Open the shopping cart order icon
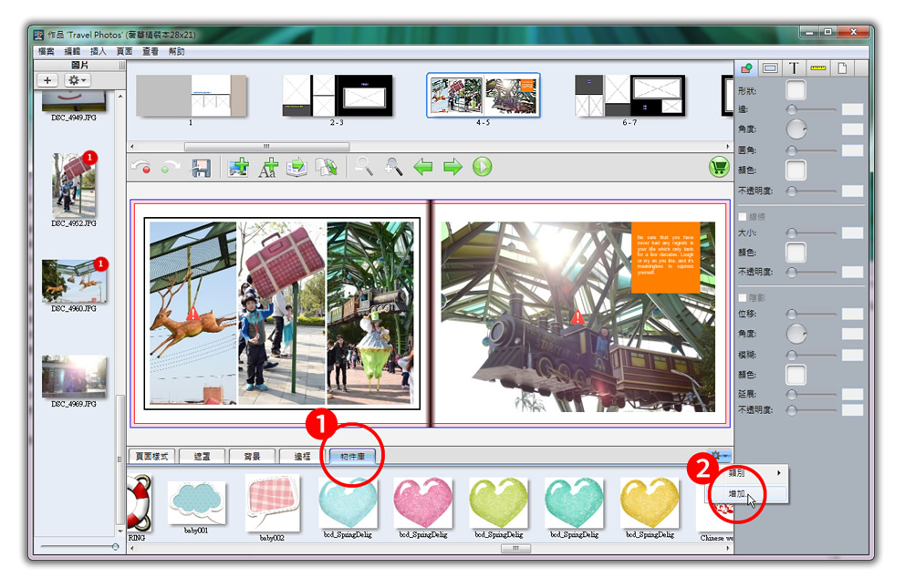905x588 pixels. coord(719,167)
